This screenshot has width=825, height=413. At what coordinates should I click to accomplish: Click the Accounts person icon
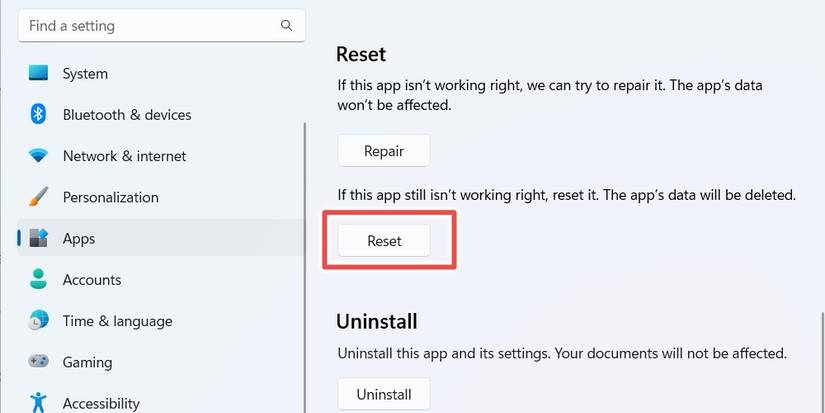pyautogui.click(x=39, y=279)
